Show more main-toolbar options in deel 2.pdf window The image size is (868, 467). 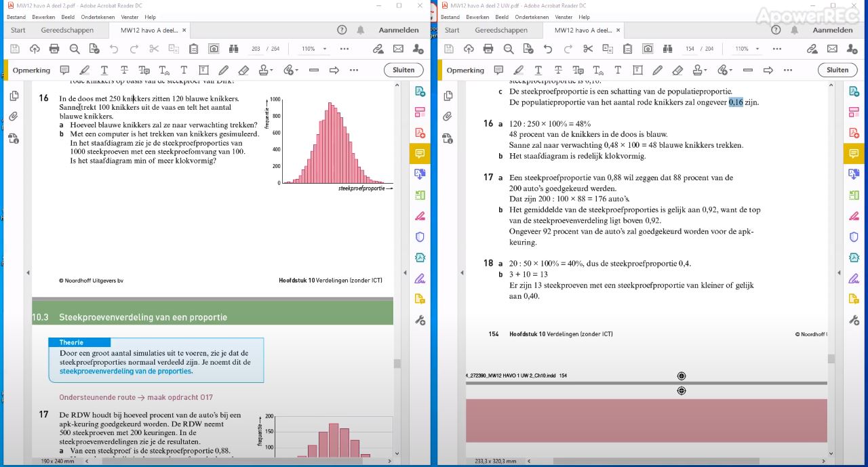point(344,49)
